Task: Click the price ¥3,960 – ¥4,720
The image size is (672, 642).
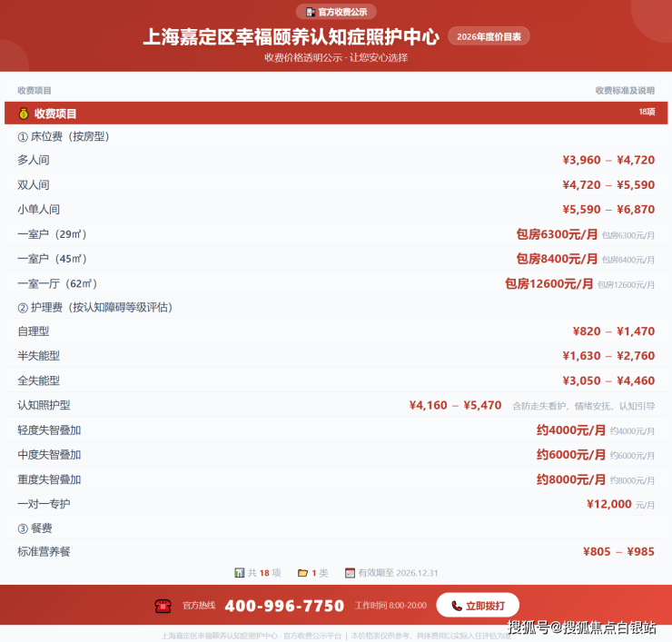Action: (x=608, y=160)
